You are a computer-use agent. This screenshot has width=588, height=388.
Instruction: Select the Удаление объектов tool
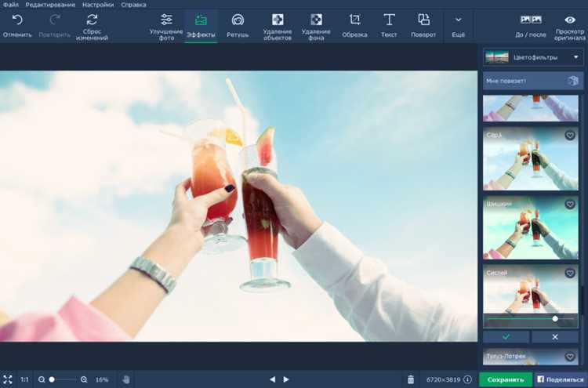pyautogui.click(x=278, y=27)
